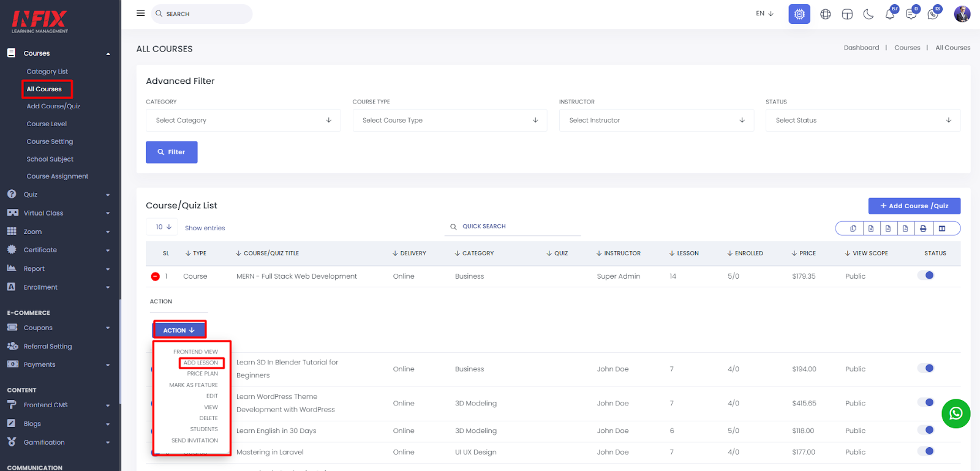Go to Dashboard breadcrumb link
Viewport: 980px width, 471px height.
[861, 48]
